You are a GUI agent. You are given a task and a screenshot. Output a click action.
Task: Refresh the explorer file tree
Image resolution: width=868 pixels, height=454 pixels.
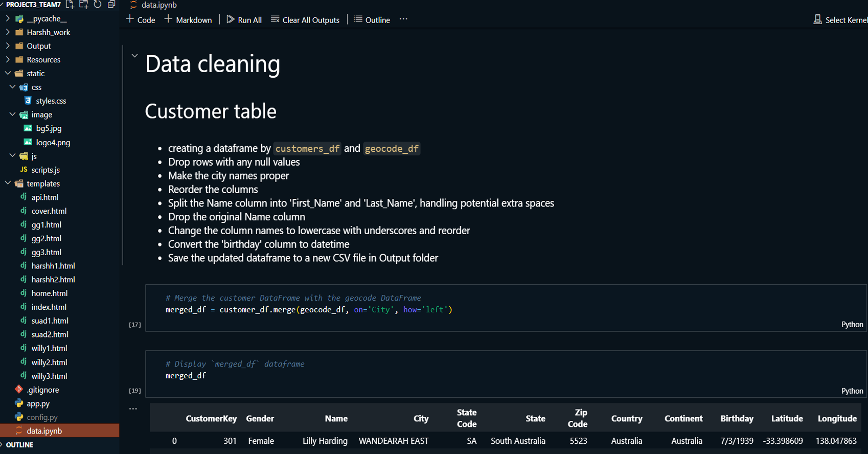tap(98, 5)
